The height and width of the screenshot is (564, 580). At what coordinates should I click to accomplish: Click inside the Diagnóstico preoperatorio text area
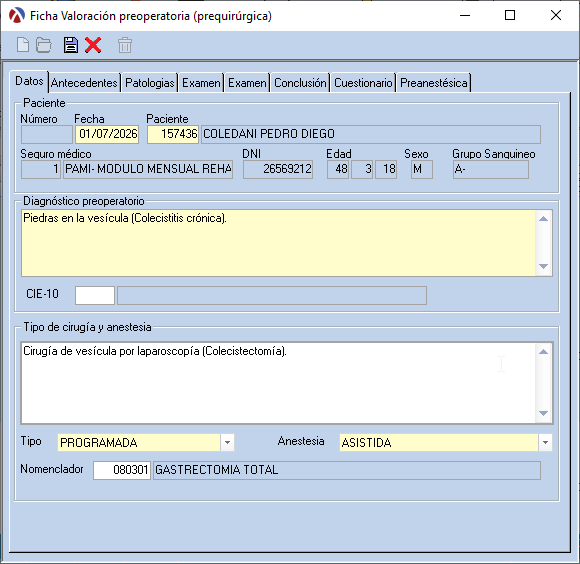pos(279,243)
